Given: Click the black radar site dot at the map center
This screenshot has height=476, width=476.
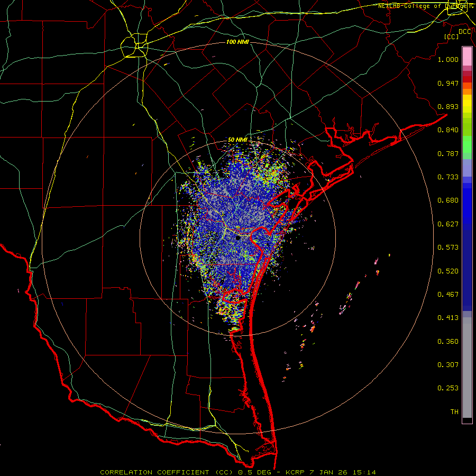Looking at the screenshot, I should pos(238,238).
